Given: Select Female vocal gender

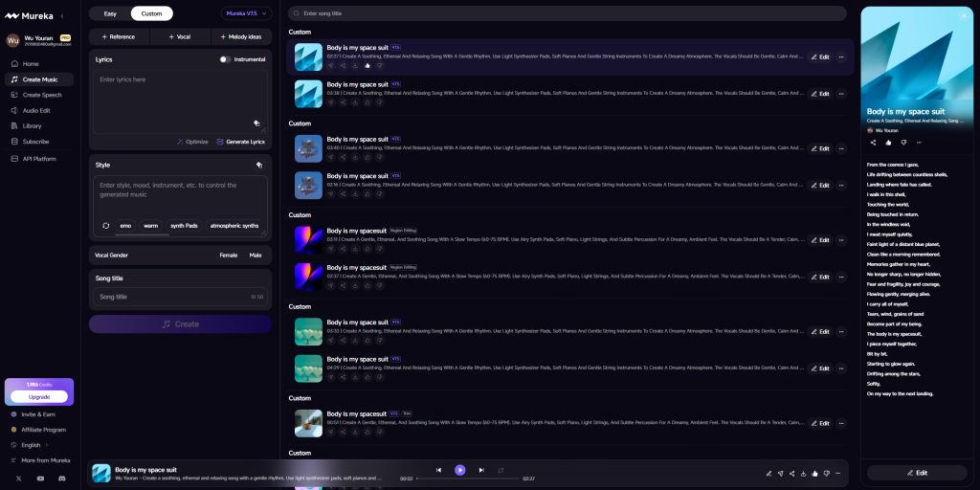Looking at the screenshot, I should (229, 256).
